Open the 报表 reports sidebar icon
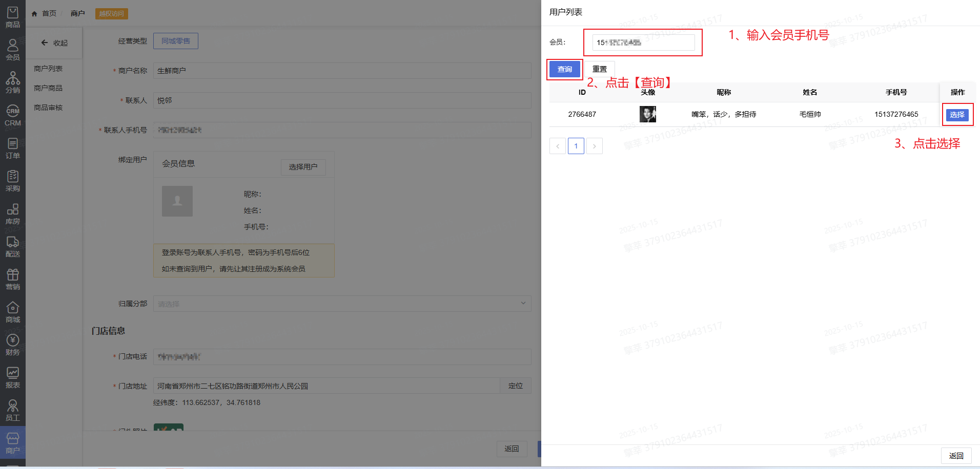This screenshot has height=469, width=980. (13, 377)
